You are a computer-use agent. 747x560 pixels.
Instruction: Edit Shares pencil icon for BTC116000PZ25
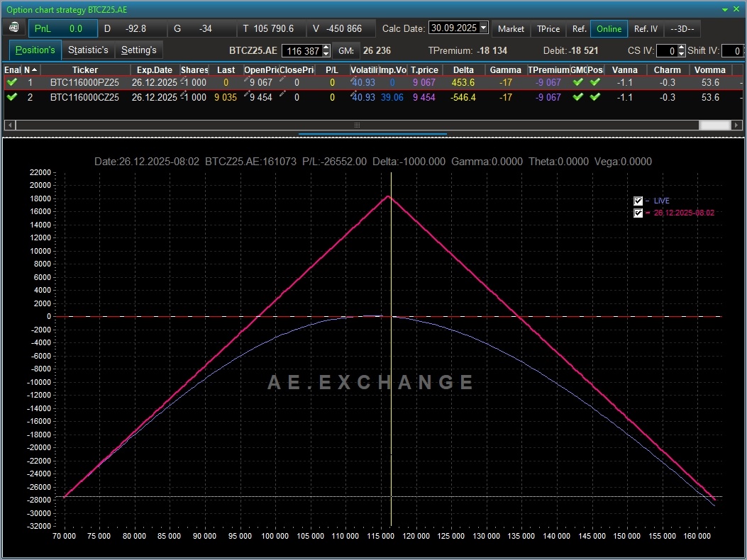coord(183,80)
